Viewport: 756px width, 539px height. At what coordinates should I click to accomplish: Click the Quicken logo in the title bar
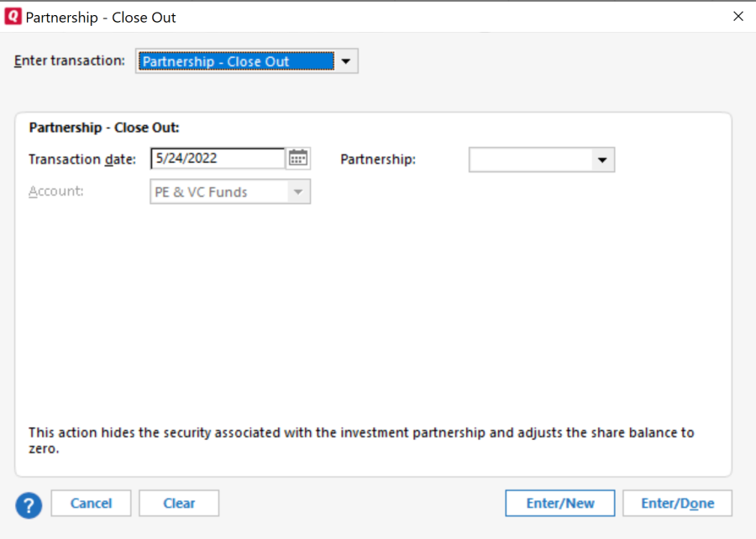pyautogui.click(x=13, y=17)
